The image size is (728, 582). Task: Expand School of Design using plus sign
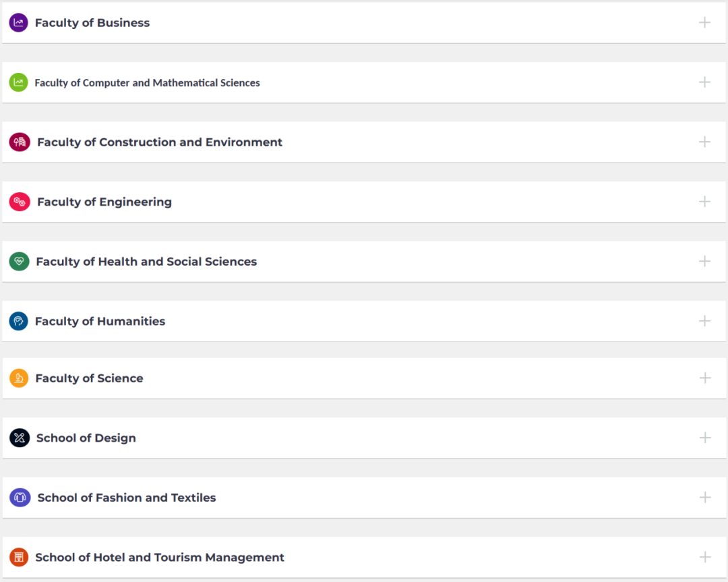tap(704, 438)
